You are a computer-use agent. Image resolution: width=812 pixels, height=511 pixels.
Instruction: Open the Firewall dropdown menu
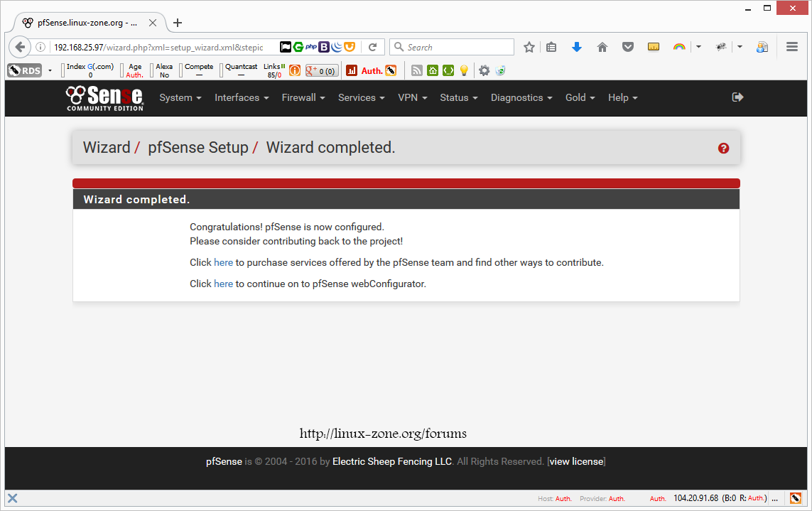[303, 98]
